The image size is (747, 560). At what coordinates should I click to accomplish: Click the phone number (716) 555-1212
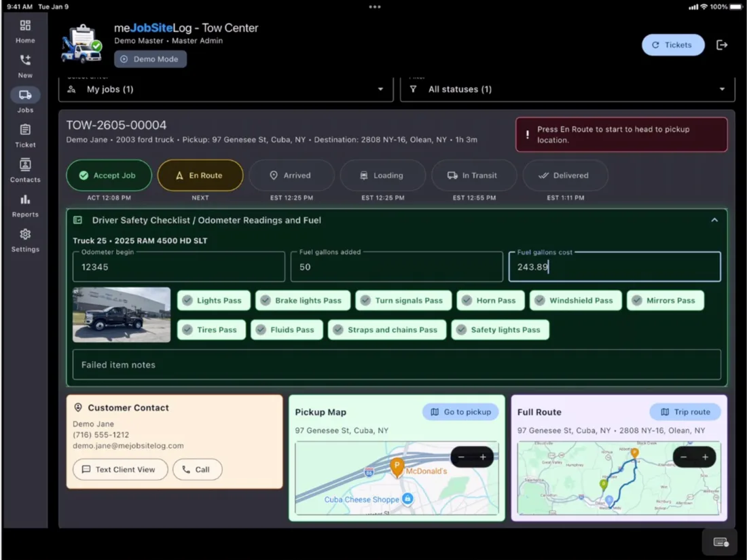[x=101, y=434]
